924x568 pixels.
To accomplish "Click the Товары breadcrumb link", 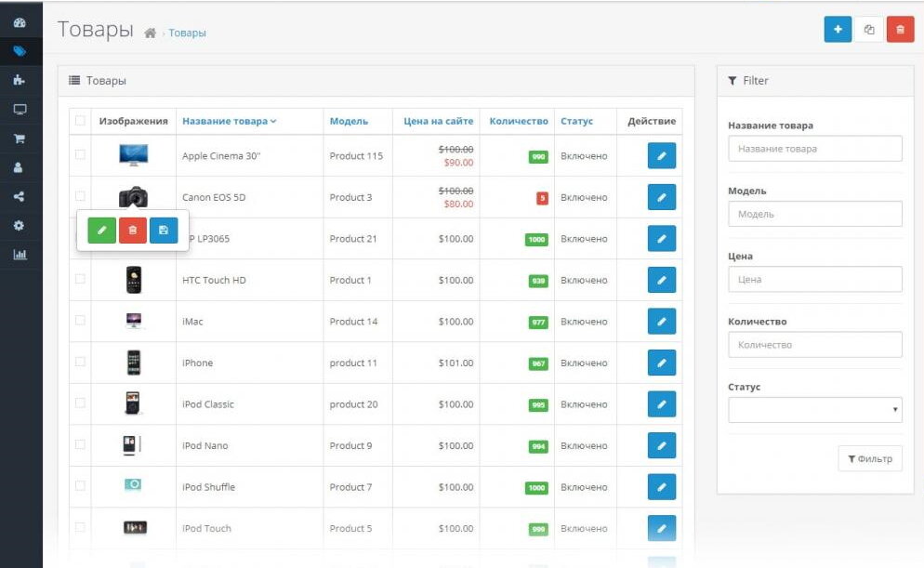I will (187, 33).
